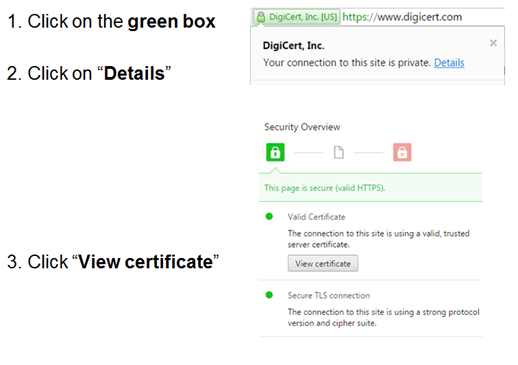Screen dimensions: 518x365
Task: Click the 'valid, trusted server certificate' description
Action: pos(379,239)
